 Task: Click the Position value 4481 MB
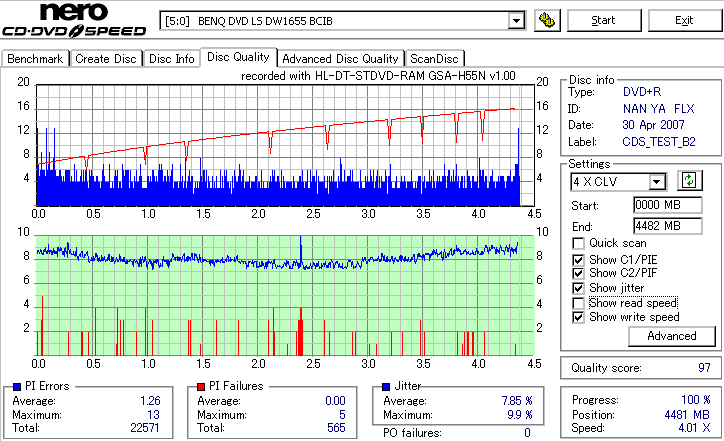click(x=687, y=415)
